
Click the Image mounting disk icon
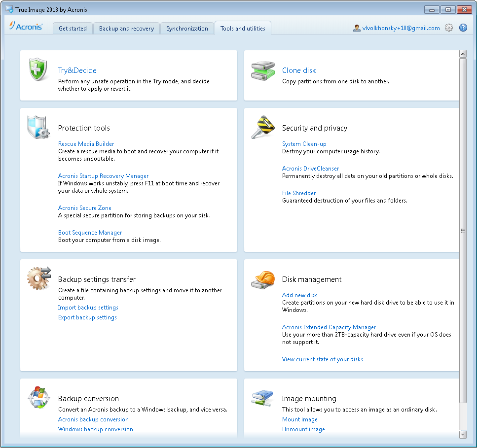(x=262, y=398)
